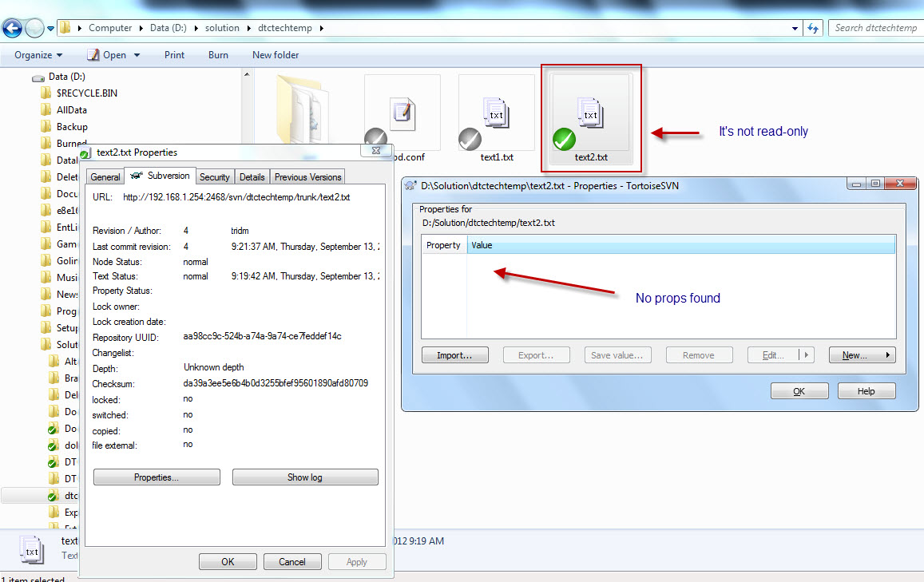Click the Value column header
The width and height of the screenshot is (924, 582).
(681, 245)
